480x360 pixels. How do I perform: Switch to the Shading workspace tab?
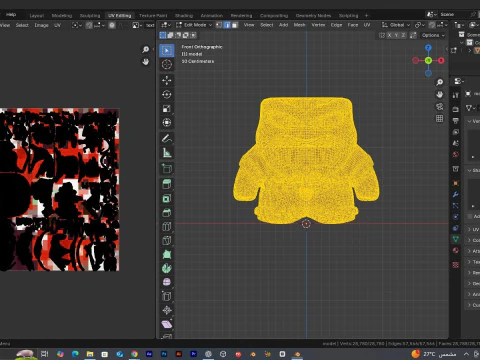click(184, 16)
